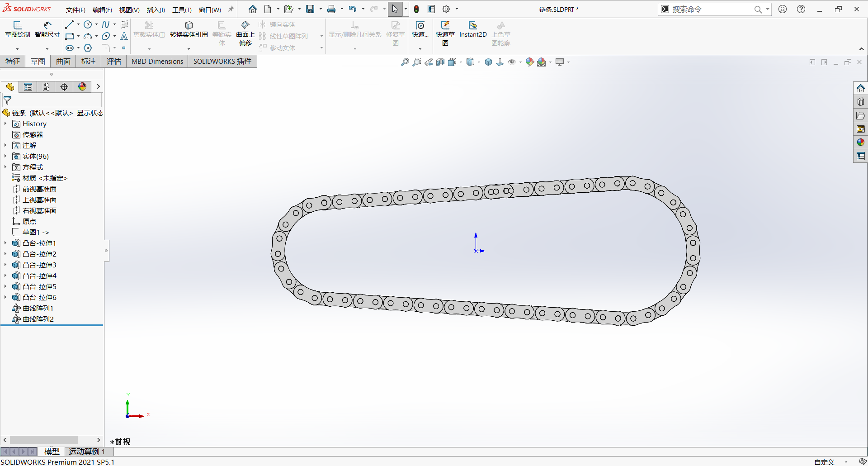This screenshot has width=868, height=466.
Task: Click the Save icon in title toolbar
Action: pyautogui.click(x=310, y=9)
